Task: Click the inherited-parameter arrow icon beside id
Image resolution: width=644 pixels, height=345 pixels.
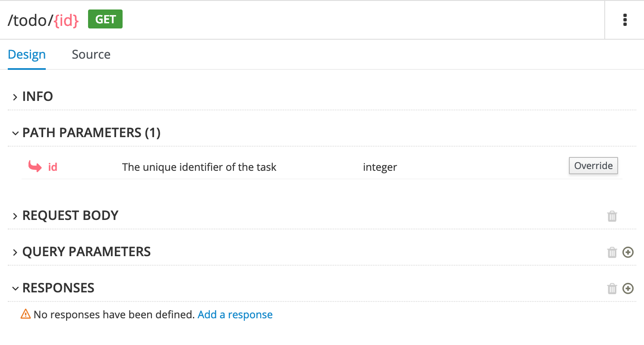Action: (x=35, y=166)
